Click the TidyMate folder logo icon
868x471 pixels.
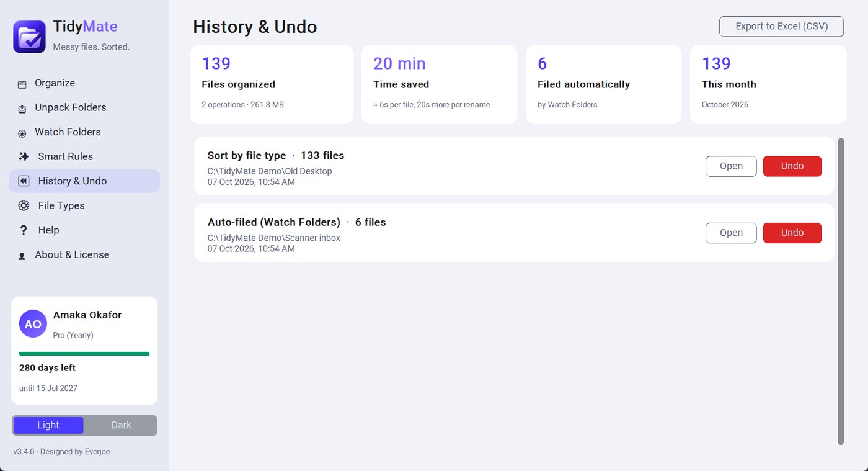29,37
